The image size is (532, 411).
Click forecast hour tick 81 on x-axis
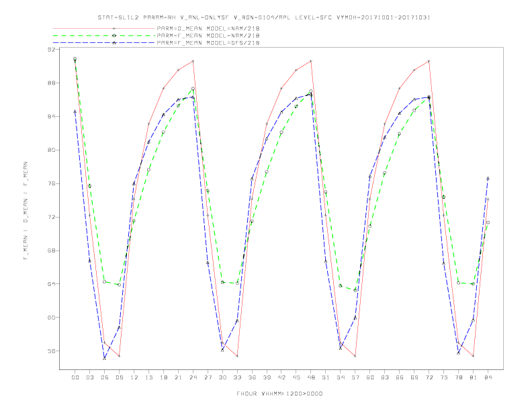474,377
